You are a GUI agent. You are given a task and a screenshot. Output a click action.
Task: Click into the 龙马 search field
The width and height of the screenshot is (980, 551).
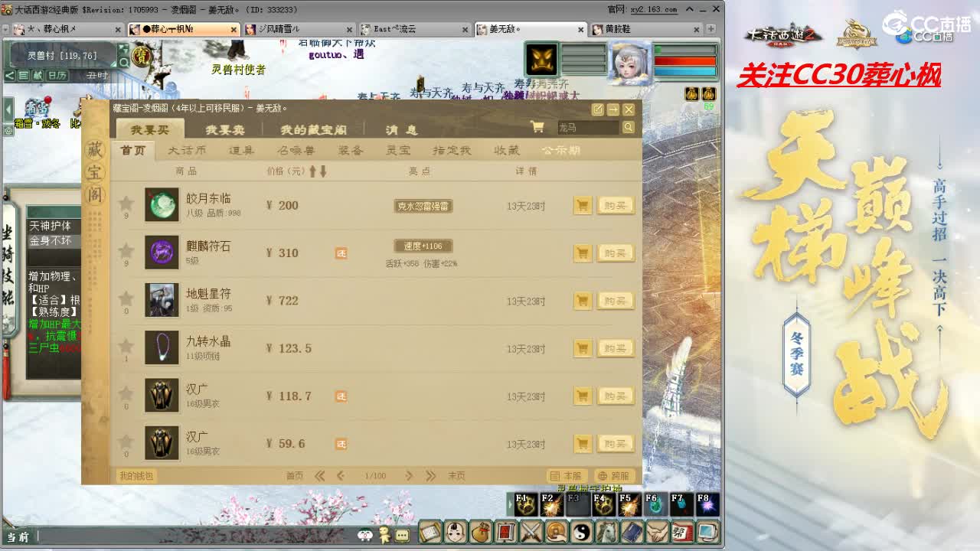point(587,128)
